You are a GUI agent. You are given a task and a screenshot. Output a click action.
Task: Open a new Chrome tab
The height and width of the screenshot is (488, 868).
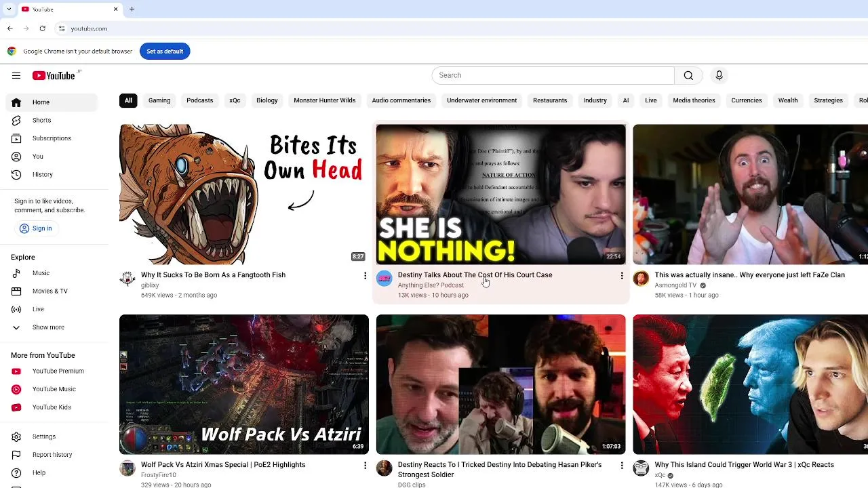coord(132,9)
